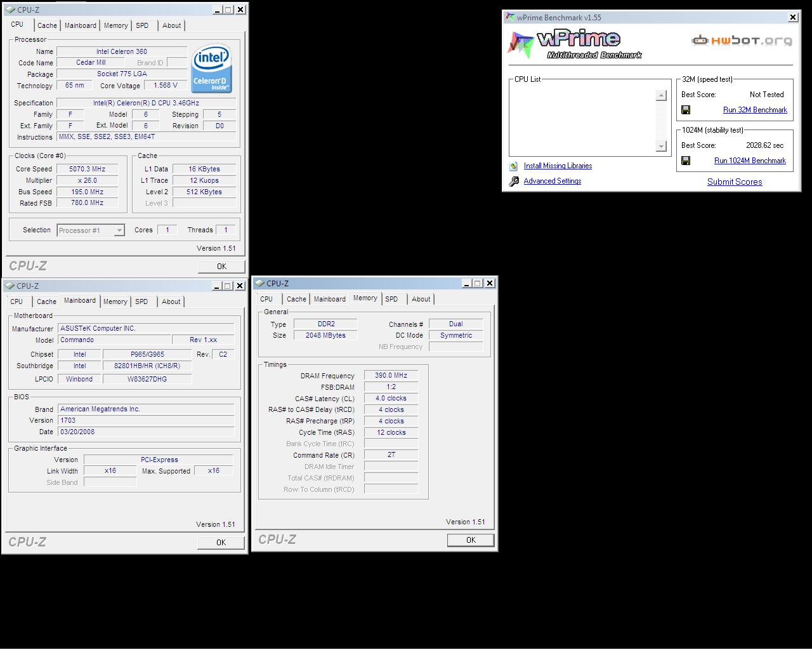Click the hwbot.org logo in wPrime

(x=742, y=41)
